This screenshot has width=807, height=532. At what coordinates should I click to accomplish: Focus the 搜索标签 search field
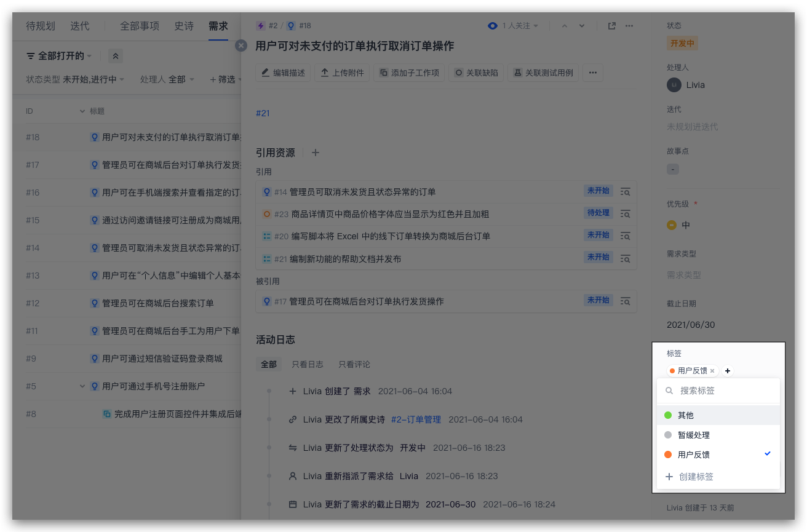(718, 391)
